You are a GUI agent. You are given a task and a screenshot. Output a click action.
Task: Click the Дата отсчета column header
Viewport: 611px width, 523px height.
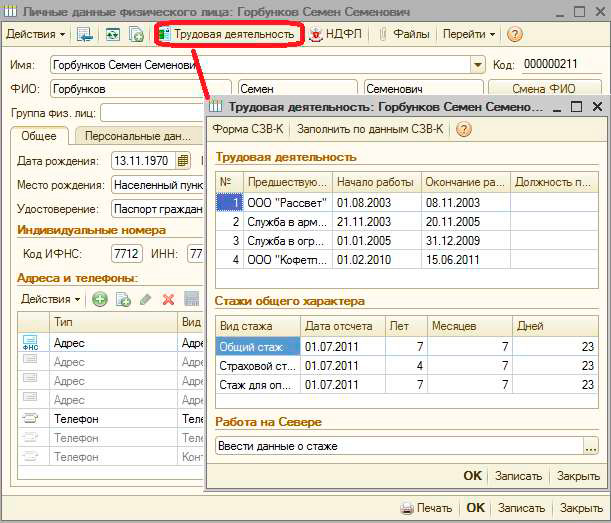[343, 326]
